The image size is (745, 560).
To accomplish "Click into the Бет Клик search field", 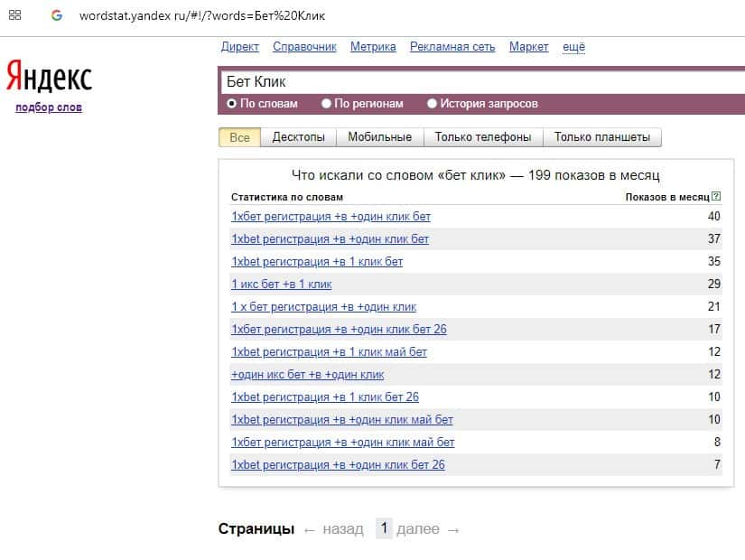I will point(482,82).
